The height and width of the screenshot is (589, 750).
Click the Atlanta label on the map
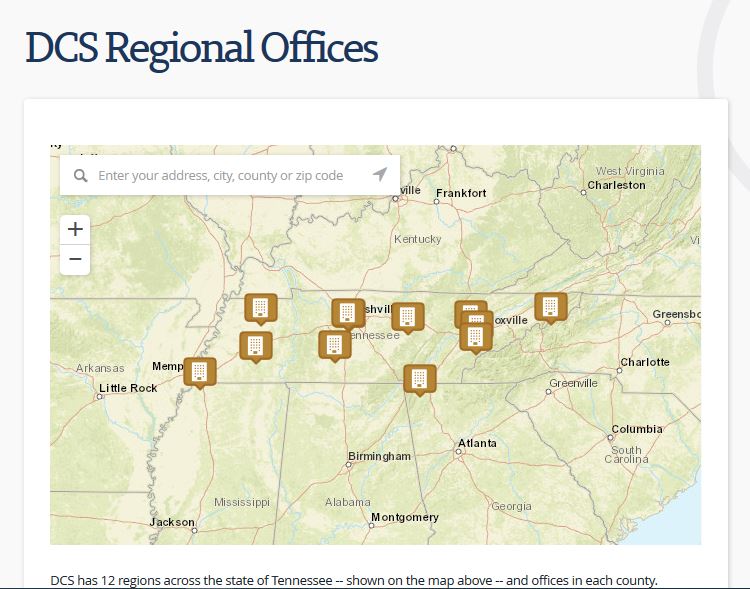point(477,443)
